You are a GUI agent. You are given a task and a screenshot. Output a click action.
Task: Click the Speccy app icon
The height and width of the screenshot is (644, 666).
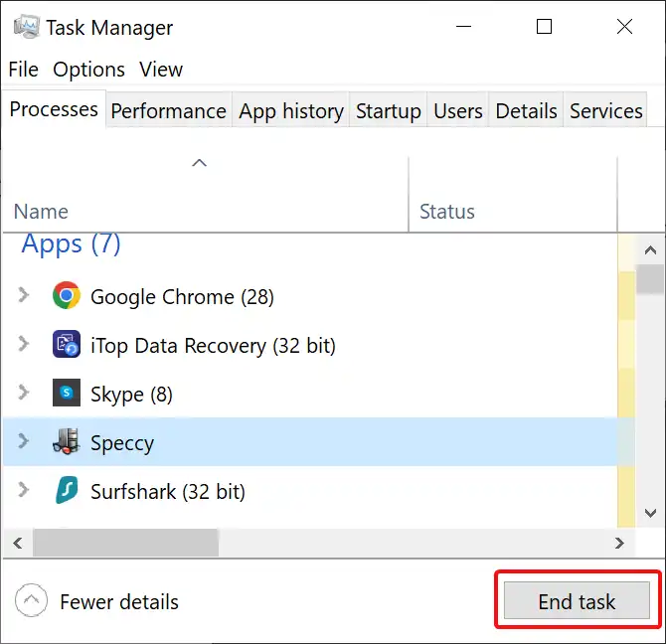67,441
